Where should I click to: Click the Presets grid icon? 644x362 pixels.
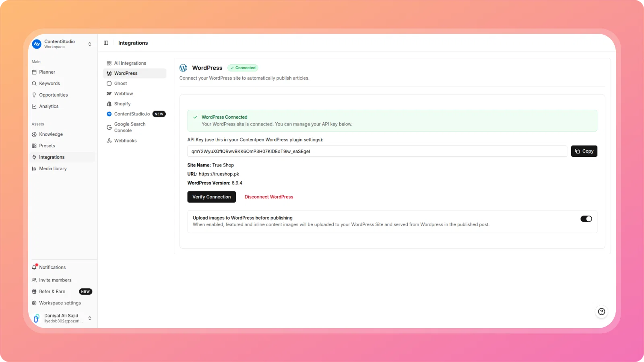point(34,146)
